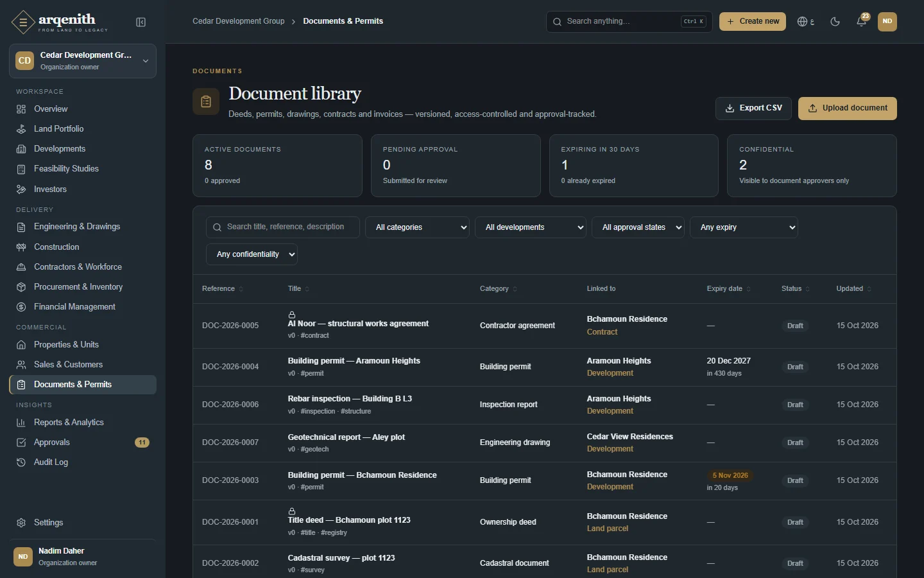Click the Upload document button

[x=847, y=109]
